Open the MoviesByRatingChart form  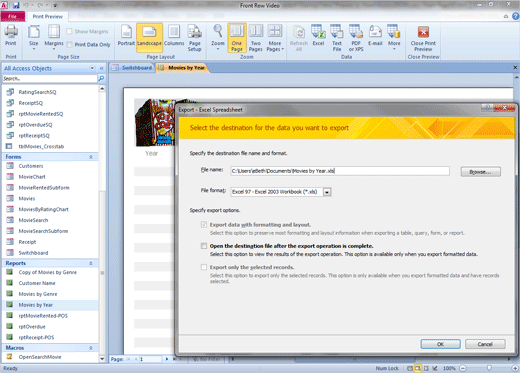point(43,209)
